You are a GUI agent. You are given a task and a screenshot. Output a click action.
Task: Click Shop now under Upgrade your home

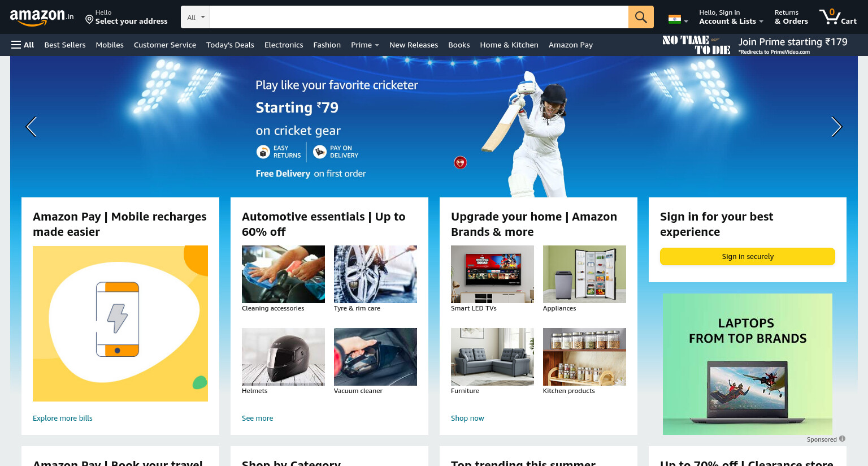tap(467, 418)
